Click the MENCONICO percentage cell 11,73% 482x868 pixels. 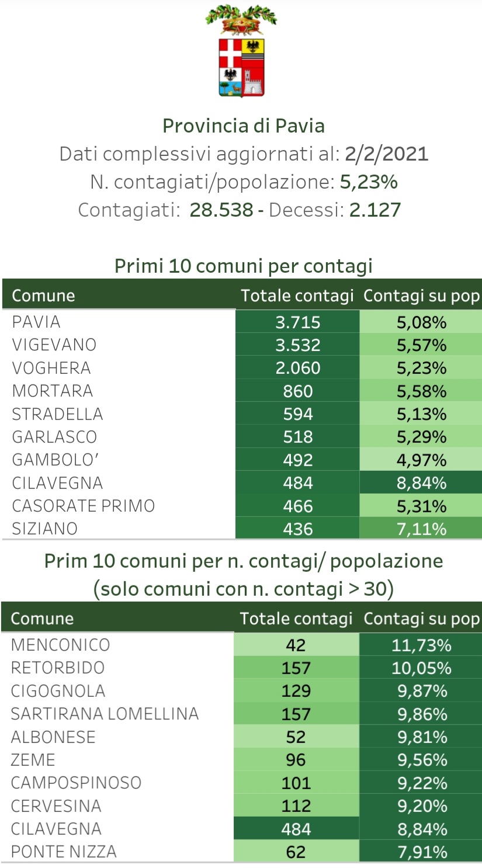pyautogui.click(x=421, y=645)
